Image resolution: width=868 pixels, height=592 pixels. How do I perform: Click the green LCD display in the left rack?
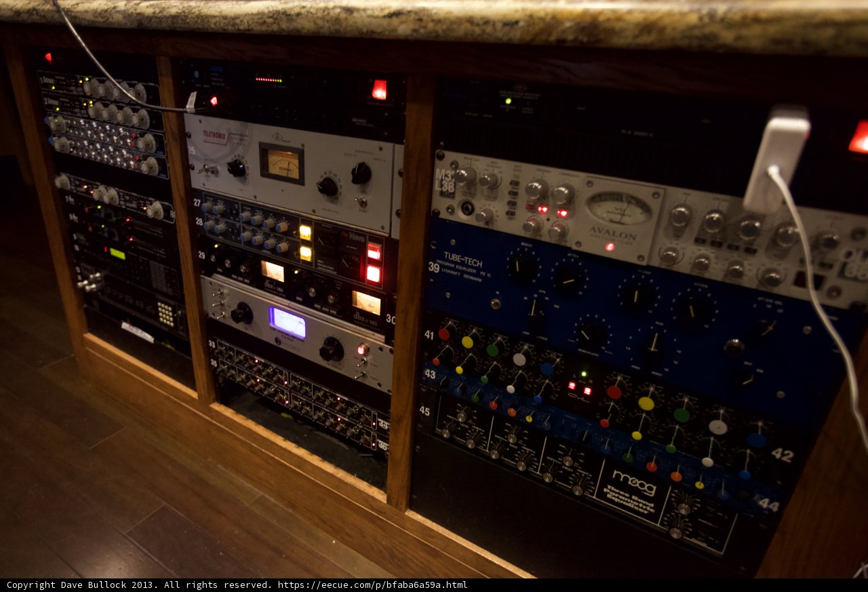[x=117, y=254]
